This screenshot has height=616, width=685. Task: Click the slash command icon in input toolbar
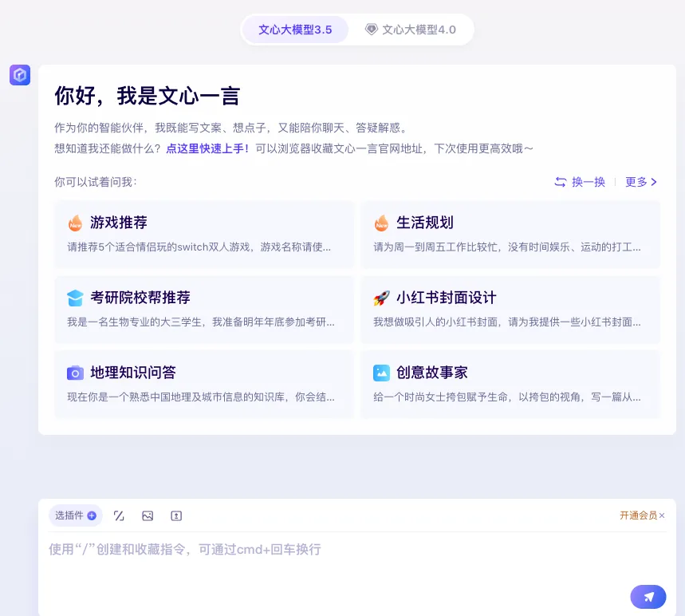tap(119, 516)
